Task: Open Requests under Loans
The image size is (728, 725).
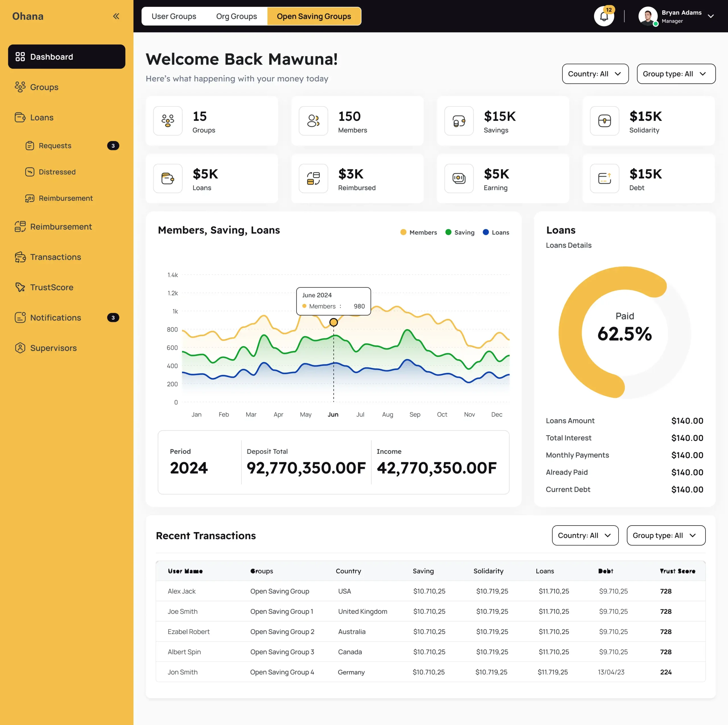Action: [x=30, y=145]
